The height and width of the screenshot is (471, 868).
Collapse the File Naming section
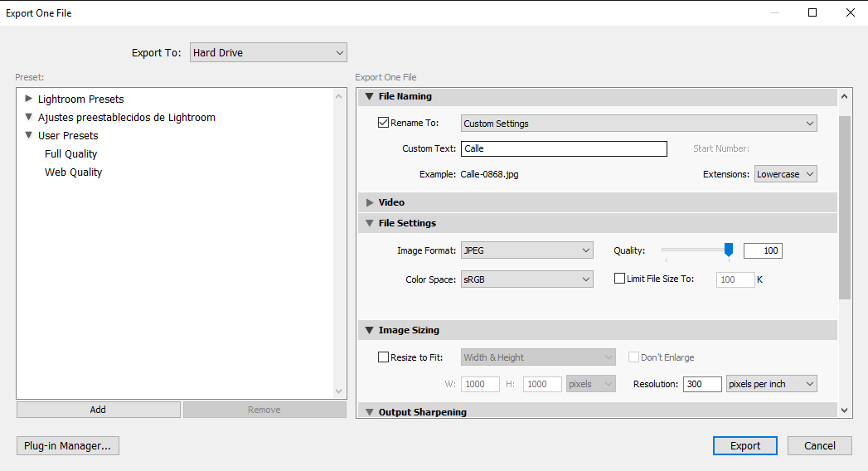(x=369, y=96)
